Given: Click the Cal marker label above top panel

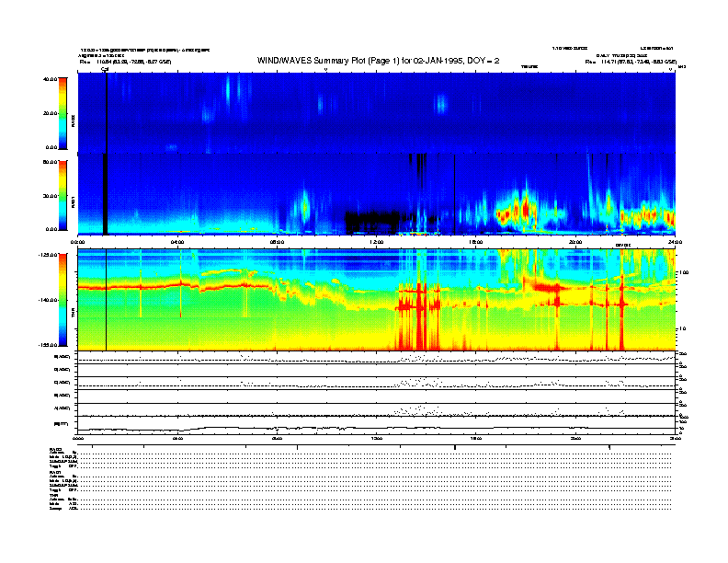Looking at the screenshot, I should click(x=105, y=69).
